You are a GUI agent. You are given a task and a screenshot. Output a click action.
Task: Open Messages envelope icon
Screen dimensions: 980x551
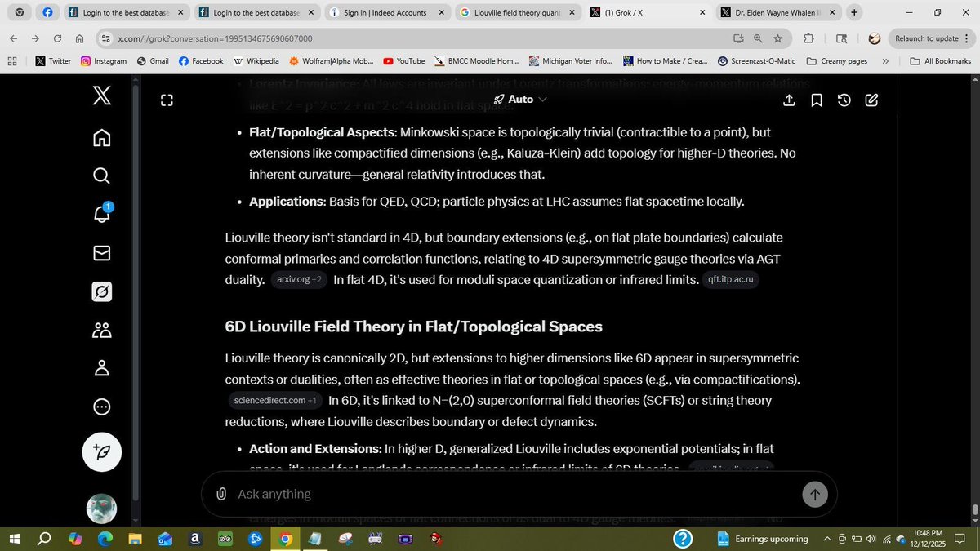101,253
